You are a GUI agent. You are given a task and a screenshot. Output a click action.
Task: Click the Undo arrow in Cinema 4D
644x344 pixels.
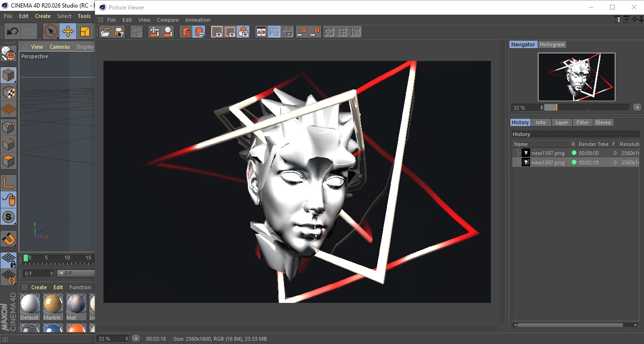coord(13,32)
